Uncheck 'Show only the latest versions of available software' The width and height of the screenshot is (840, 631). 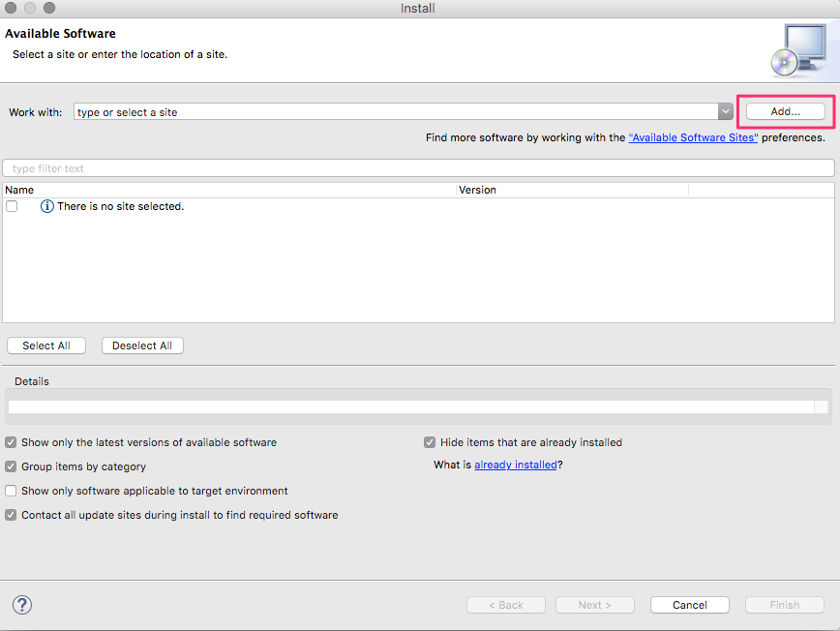(10, 441)
